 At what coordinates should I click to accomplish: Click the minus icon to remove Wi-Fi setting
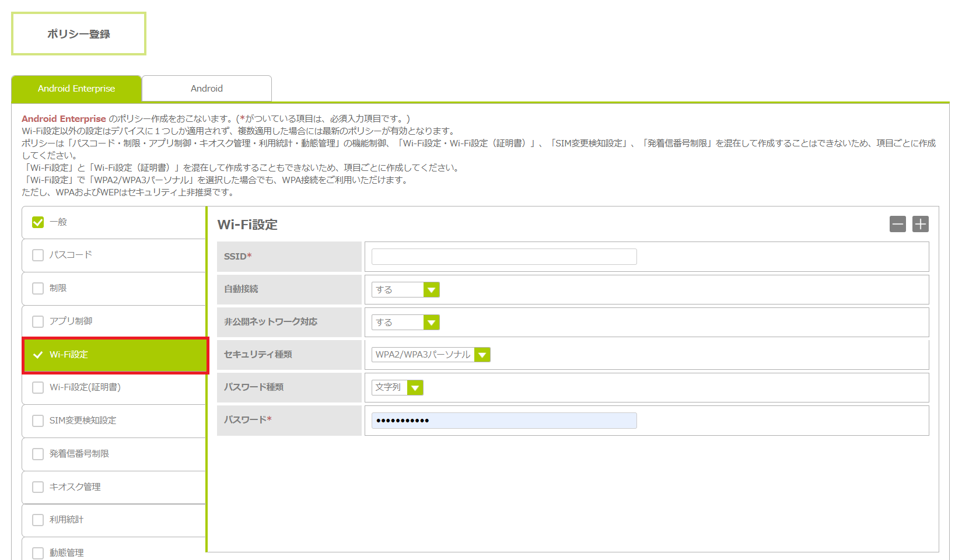[897, 224]
